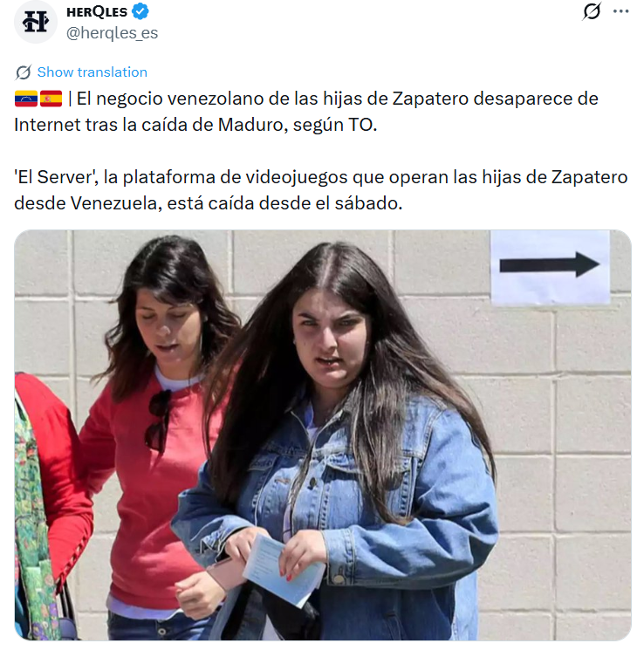This screenshot has height=657, width=644.
Task: Show translation of the post
Action: tap(92, 72)
